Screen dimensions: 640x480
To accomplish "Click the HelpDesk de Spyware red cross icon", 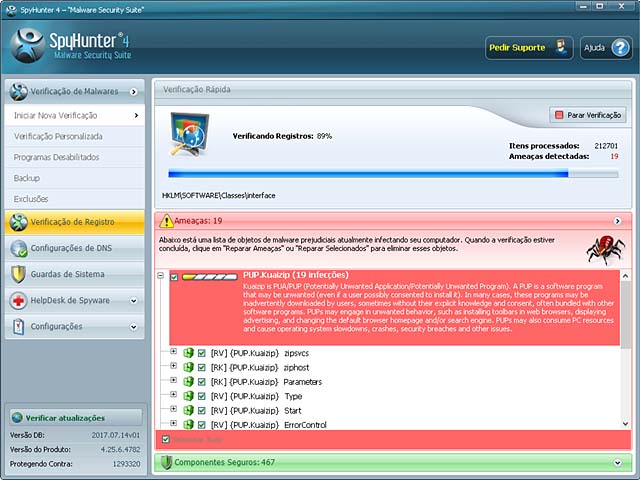I will (19, 300).
